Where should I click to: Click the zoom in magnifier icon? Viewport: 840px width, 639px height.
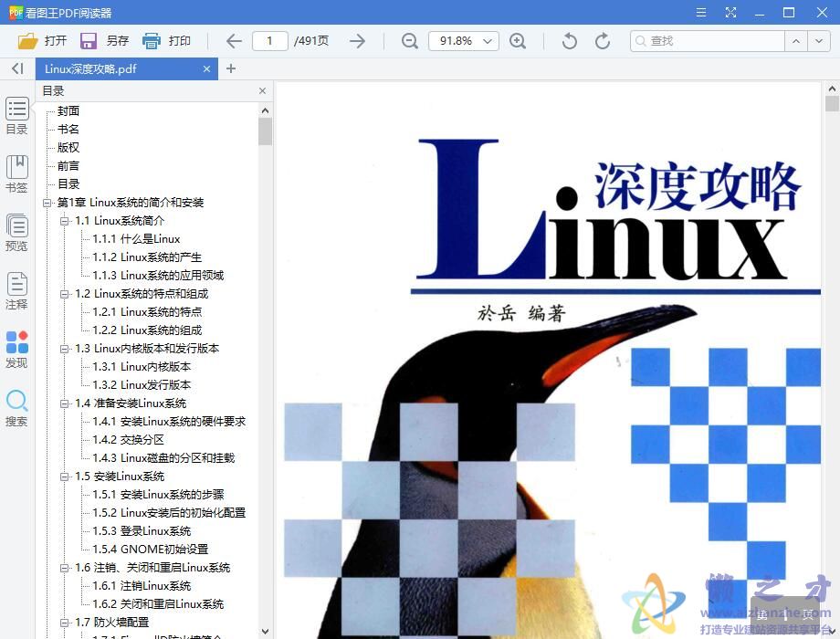tap(519, 41)
